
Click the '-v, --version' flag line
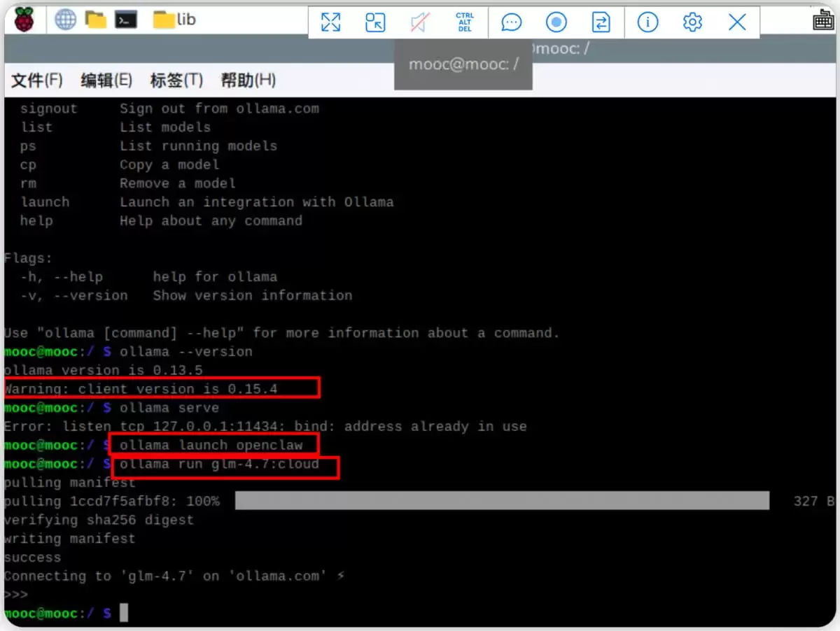pyautogui.click(x=186, y=295)
